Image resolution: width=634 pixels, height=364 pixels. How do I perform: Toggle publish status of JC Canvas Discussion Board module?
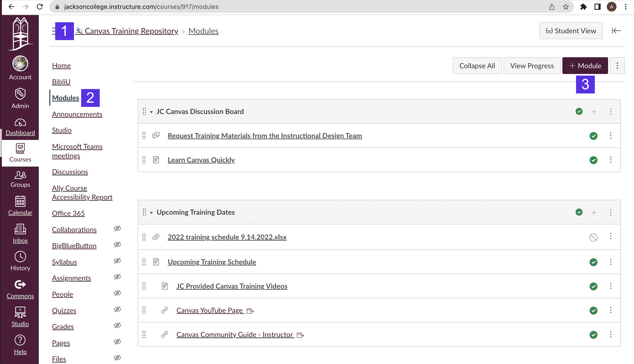tap(579, 112)
